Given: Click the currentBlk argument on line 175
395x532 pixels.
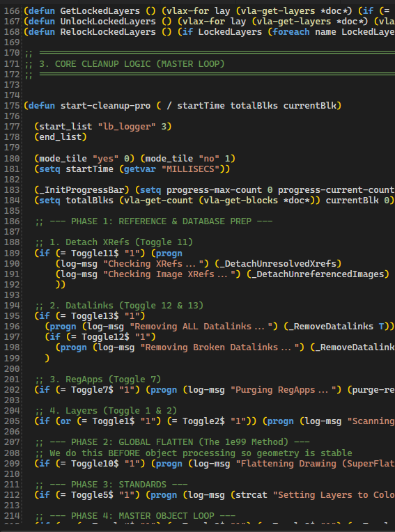Looking at the screenshot, I should pyautogui.click(x=310, y=106).
